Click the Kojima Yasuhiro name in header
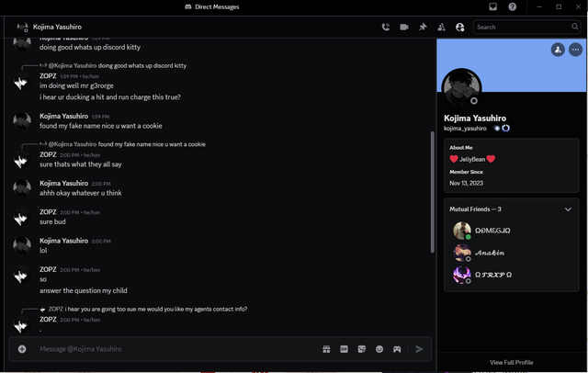 [x=57, y=27]
